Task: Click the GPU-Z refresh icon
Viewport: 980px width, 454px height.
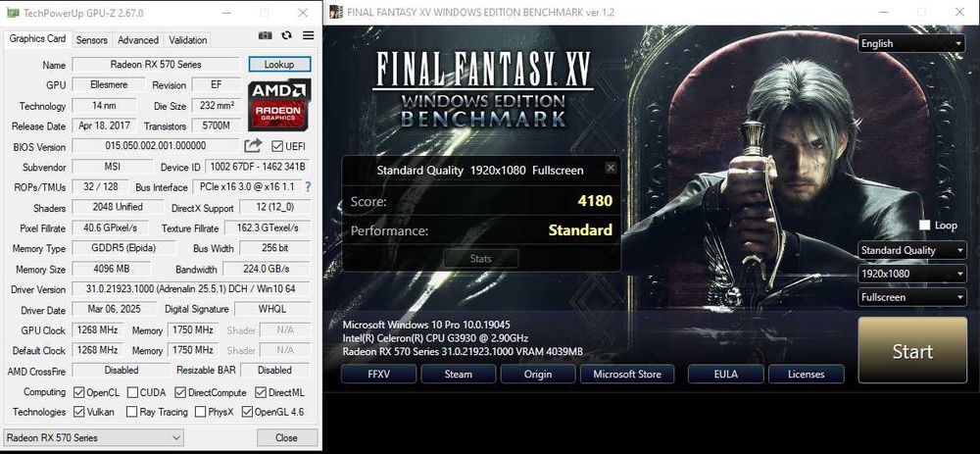Action: (x=286, y=35)
